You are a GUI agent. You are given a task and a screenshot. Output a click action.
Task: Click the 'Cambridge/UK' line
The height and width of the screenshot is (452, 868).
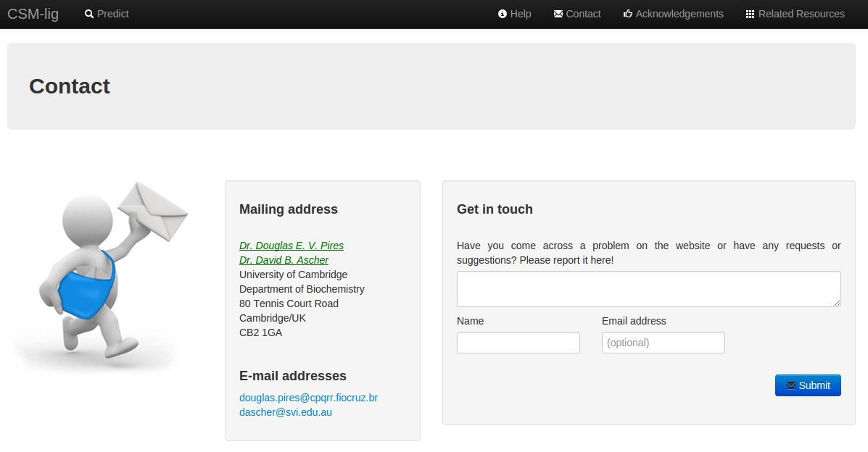(x=273, y=318)
